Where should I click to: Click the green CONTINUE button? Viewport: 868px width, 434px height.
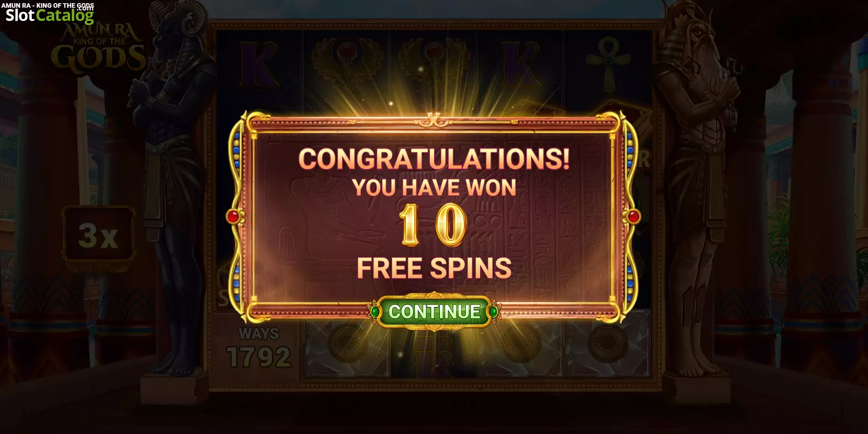(434, 312)
